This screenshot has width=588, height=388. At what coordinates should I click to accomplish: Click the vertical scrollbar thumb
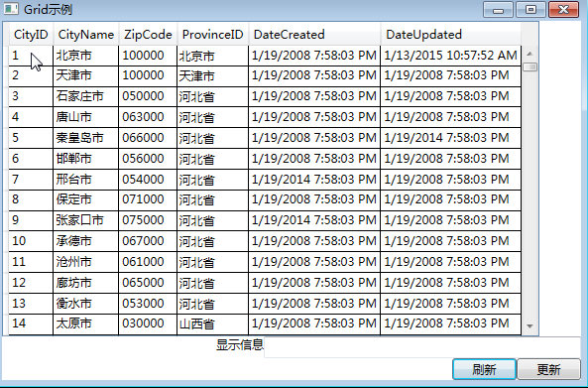(x=529, y=67)
